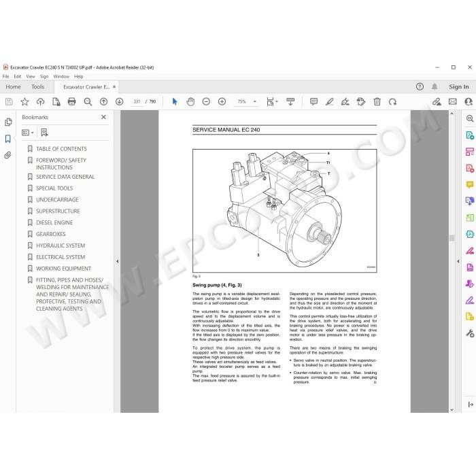This screenshot has height=476, width=476.
Task: Click the Print file icon
Action: (71, 102)
